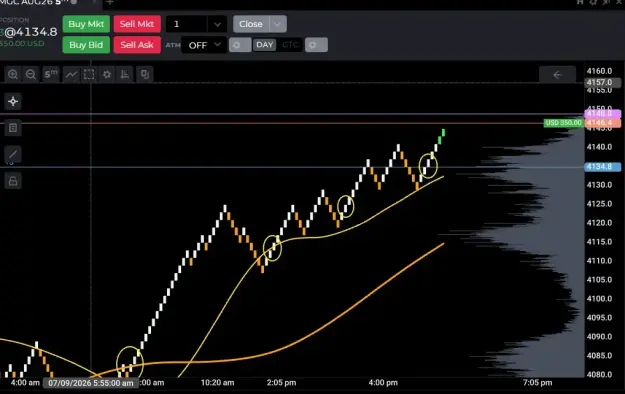Click the zoom in magnifier icon

13,74
